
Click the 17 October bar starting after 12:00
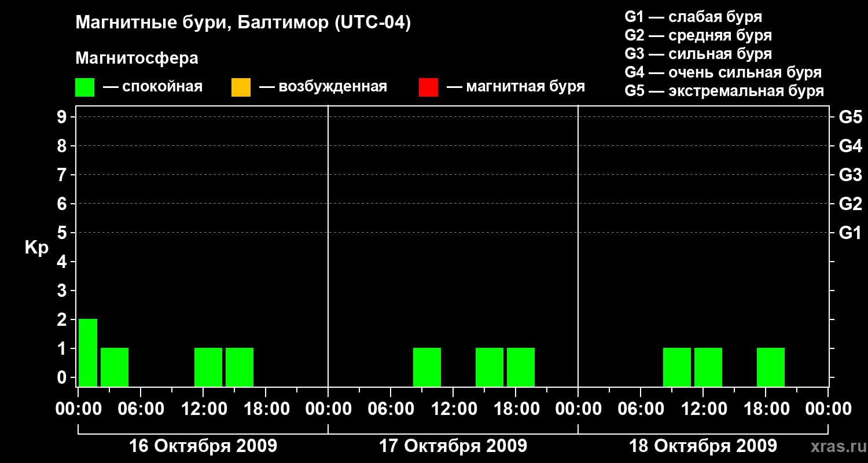point(490,367)
